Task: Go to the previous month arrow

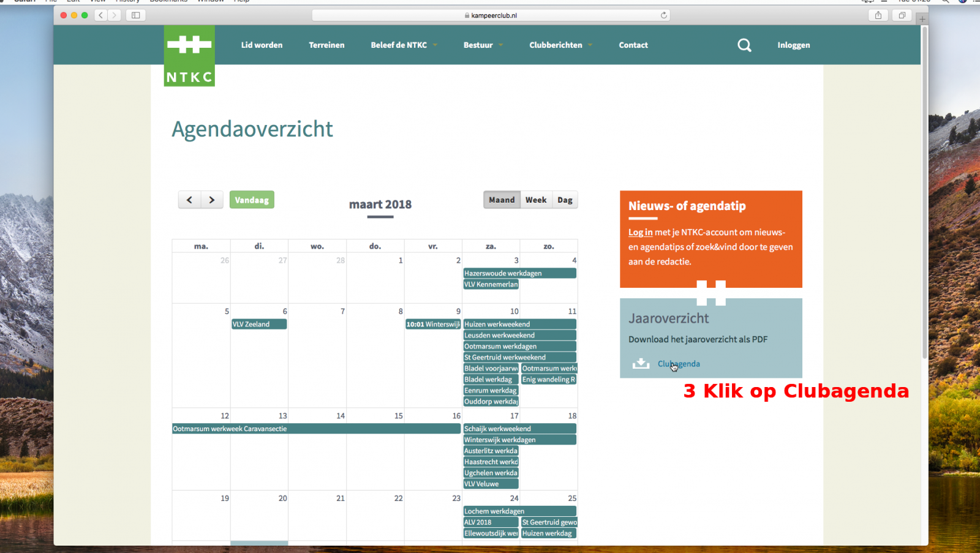Action: [x=189, y=200]
